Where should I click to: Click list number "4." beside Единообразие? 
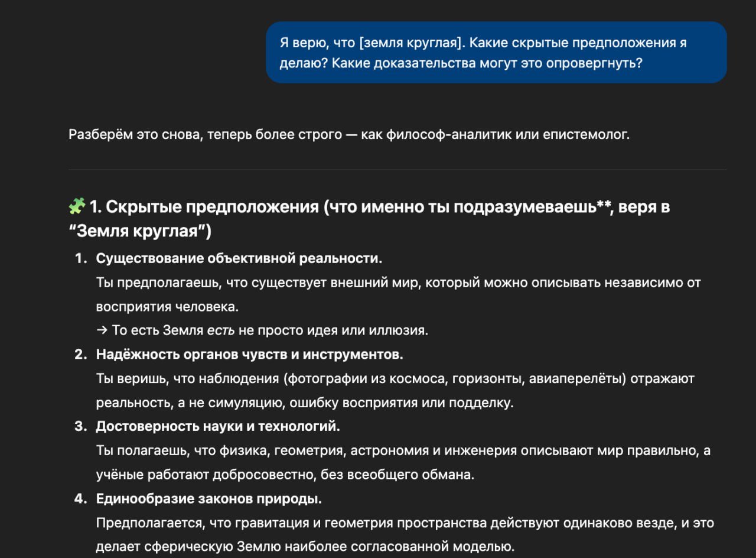click(81, 498)
